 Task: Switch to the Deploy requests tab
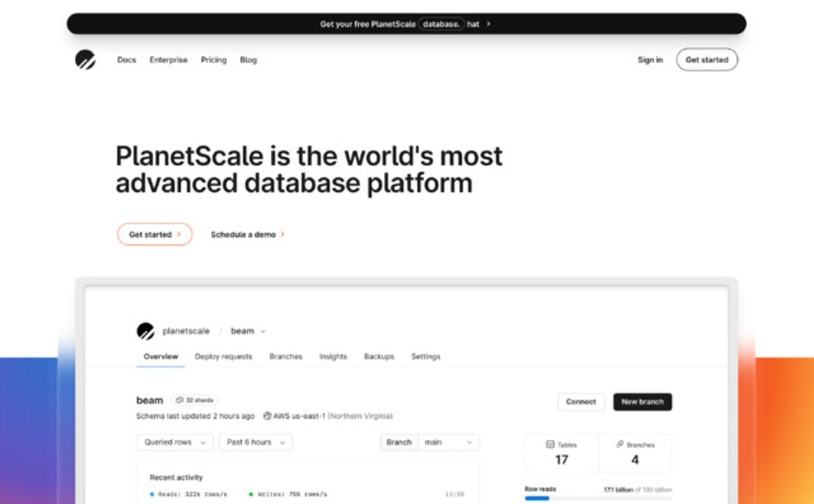coord(223,356)
